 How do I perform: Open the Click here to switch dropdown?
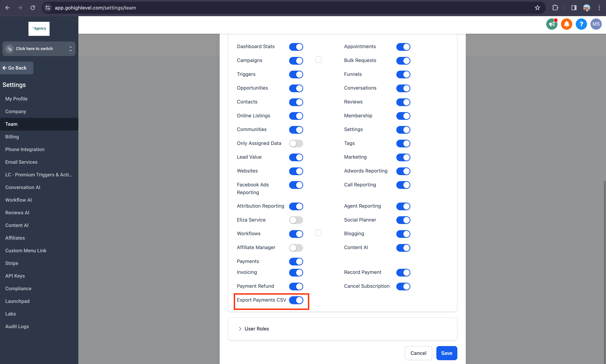click(x=39, y=48)
